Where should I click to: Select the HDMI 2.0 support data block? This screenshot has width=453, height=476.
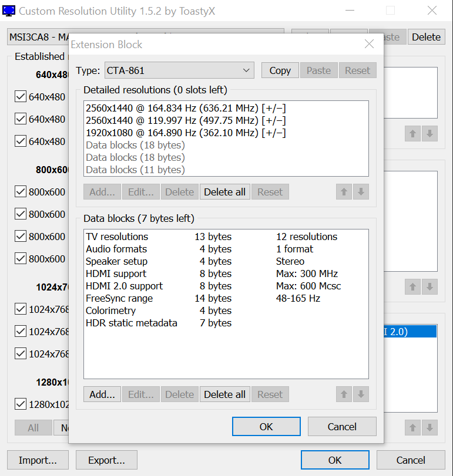coord(124,286)
